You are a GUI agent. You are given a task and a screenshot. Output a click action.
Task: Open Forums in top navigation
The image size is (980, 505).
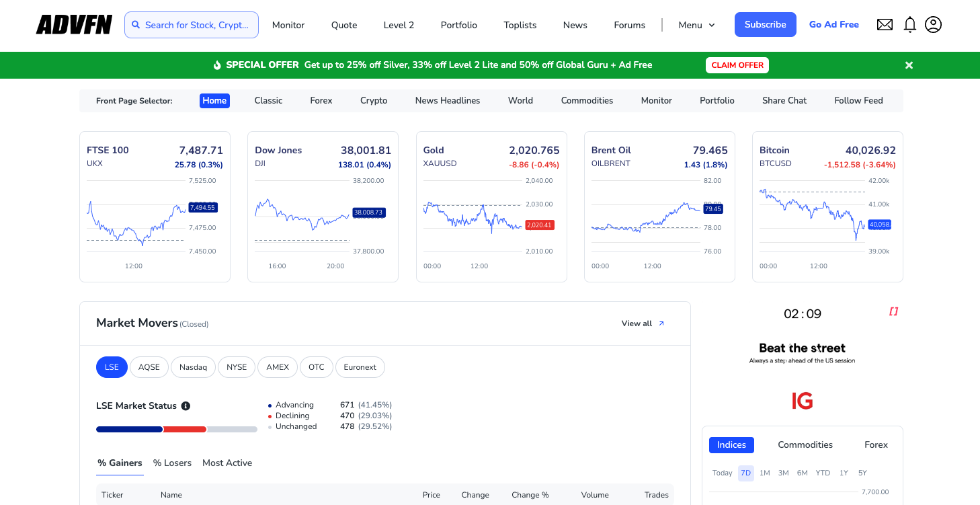point(630,25)
